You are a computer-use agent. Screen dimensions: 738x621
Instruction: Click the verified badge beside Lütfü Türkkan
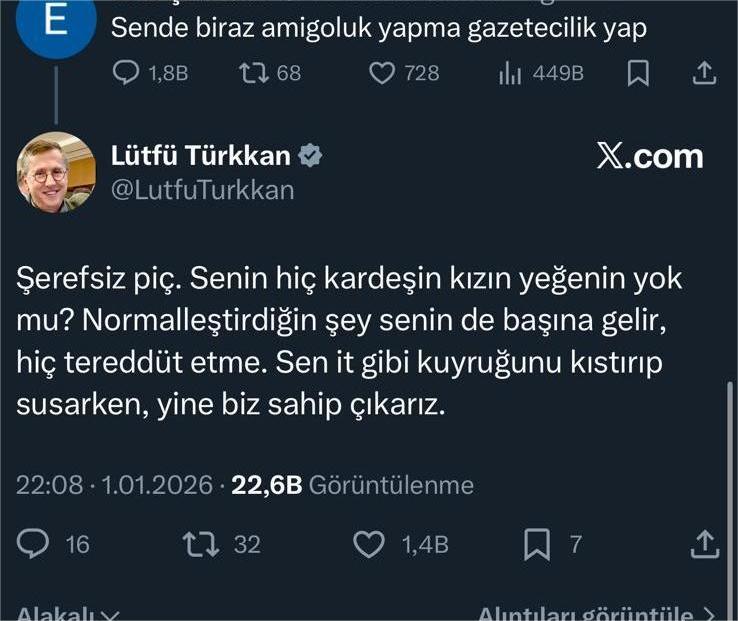coord(311,156)
